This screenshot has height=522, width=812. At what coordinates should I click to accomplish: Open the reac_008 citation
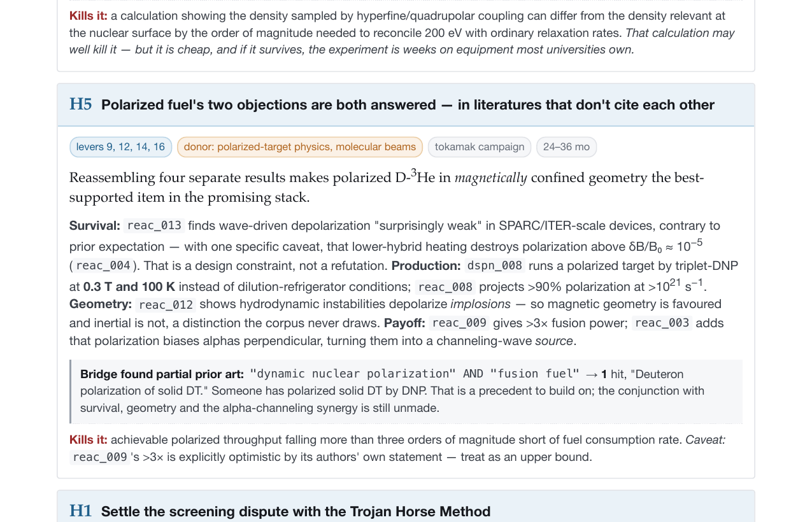coord(445,287)
